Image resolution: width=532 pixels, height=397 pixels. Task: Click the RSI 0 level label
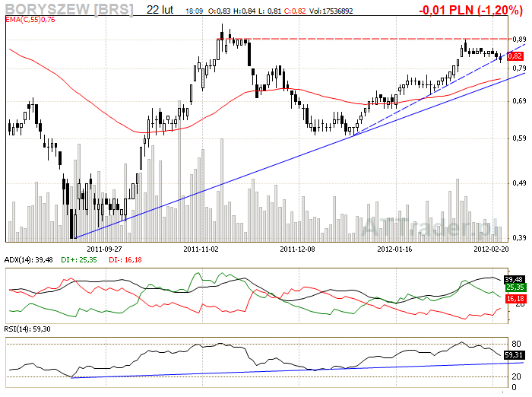(514, 387)
